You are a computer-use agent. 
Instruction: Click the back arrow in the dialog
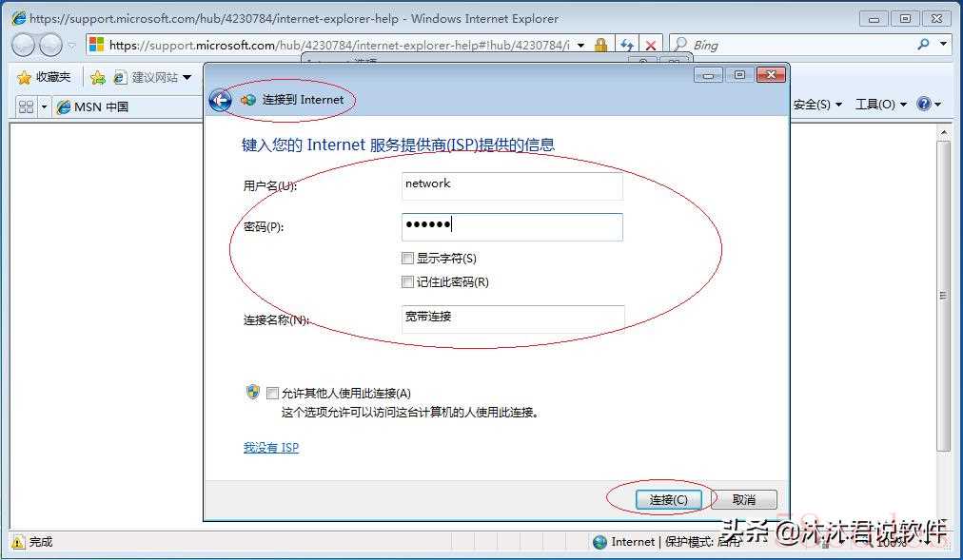click(221, 100)
